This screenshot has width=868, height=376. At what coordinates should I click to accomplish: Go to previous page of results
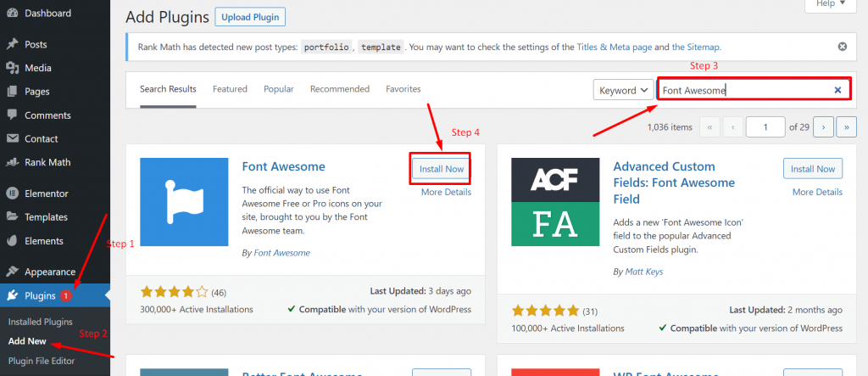click(x=733, y=127)
